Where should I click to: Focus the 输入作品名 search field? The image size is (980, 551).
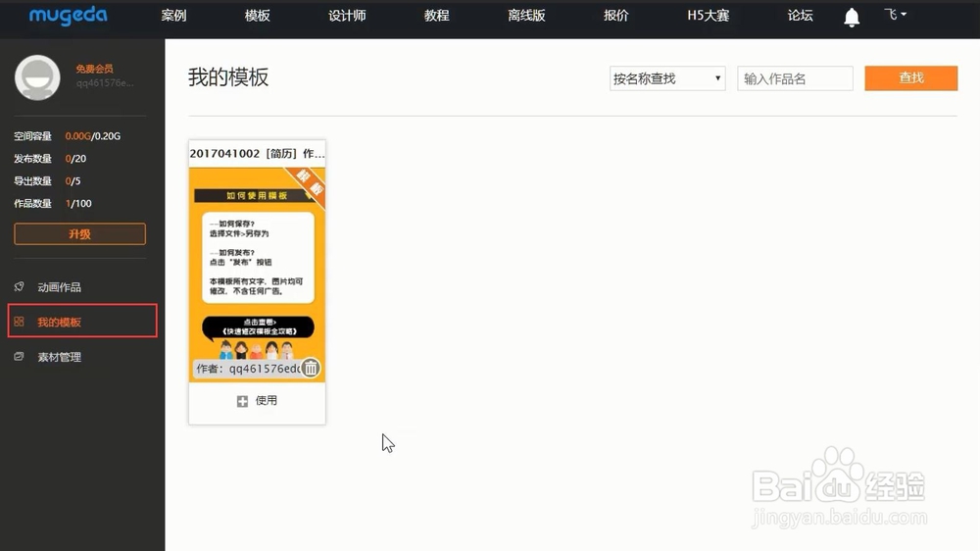(795, 78)
